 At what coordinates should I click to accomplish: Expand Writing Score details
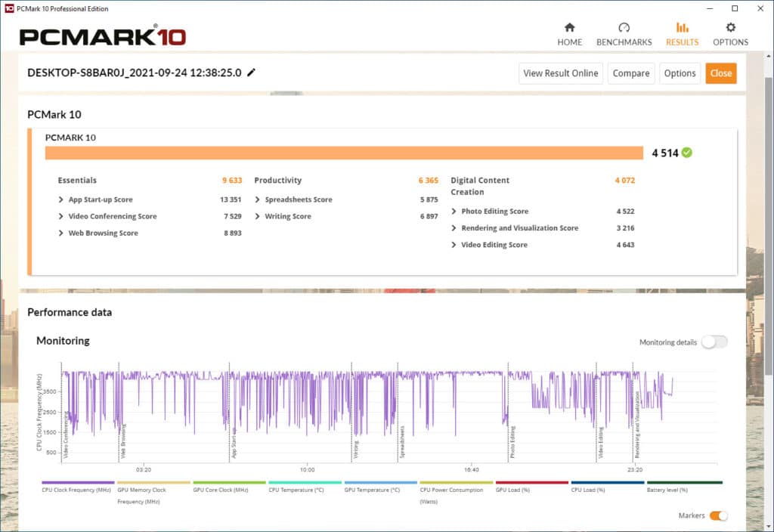(x=257, y=216)
